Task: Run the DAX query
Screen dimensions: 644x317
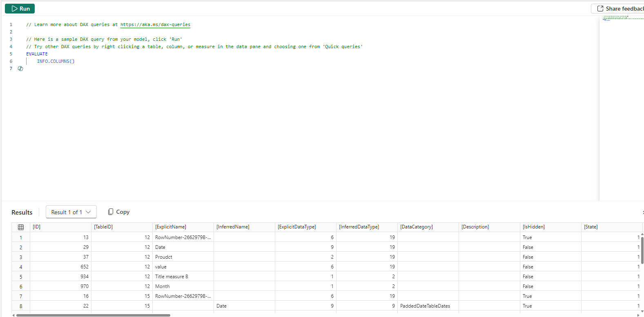Action: coord(20,9)
